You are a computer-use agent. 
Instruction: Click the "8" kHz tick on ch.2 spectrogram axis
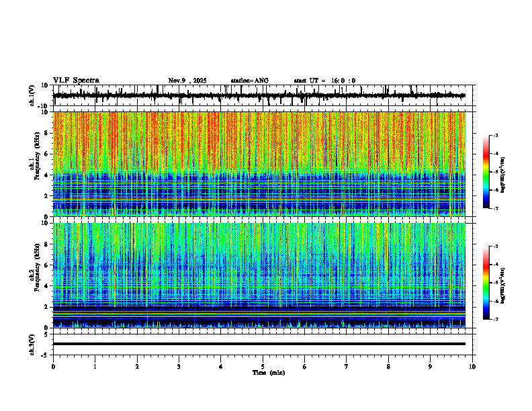47,244
